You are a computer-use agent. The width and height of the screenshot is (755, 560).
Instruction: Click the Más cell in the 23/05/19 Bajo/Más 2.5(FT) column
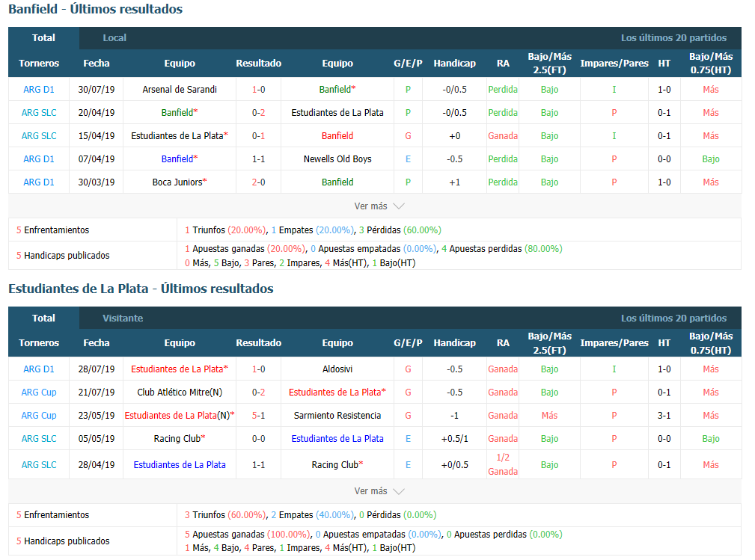tap(549, 415)
